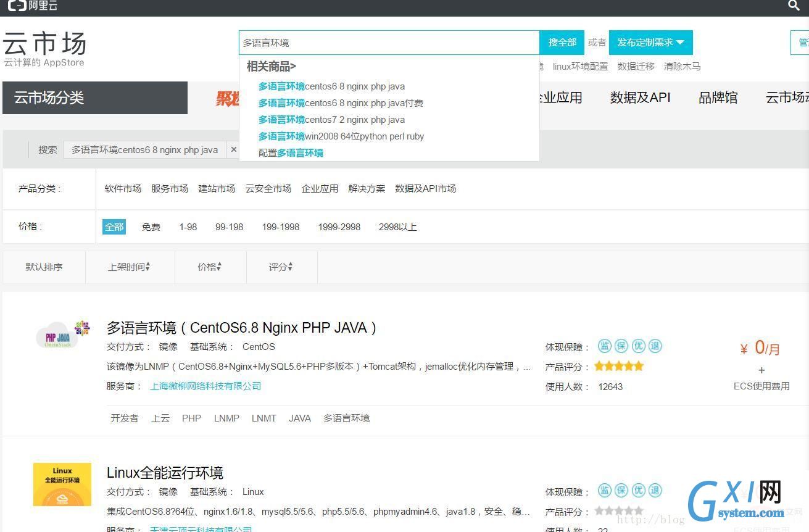Select the 1-98 price range

[x=188, y=227]
